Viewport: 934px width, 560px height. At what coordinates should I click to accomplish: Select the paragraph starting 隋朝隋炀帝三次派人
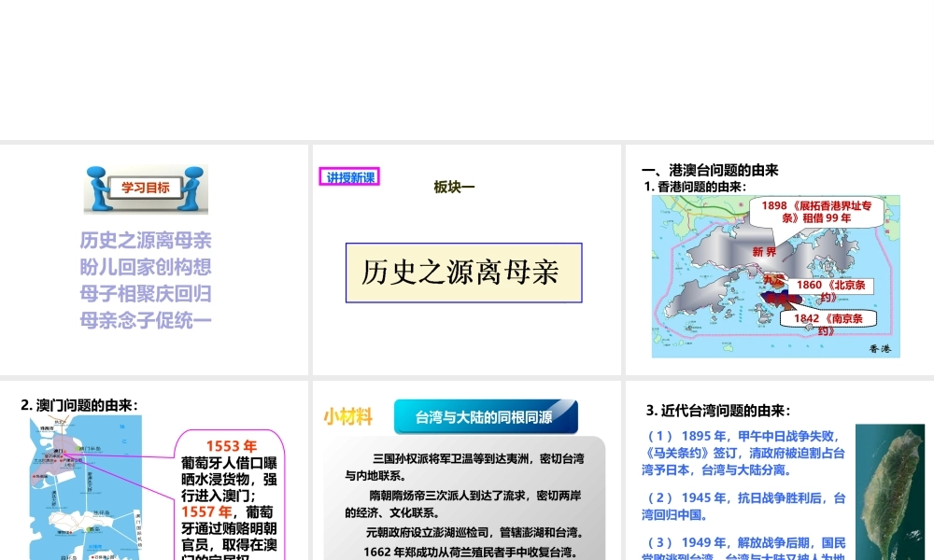(463, 504)
